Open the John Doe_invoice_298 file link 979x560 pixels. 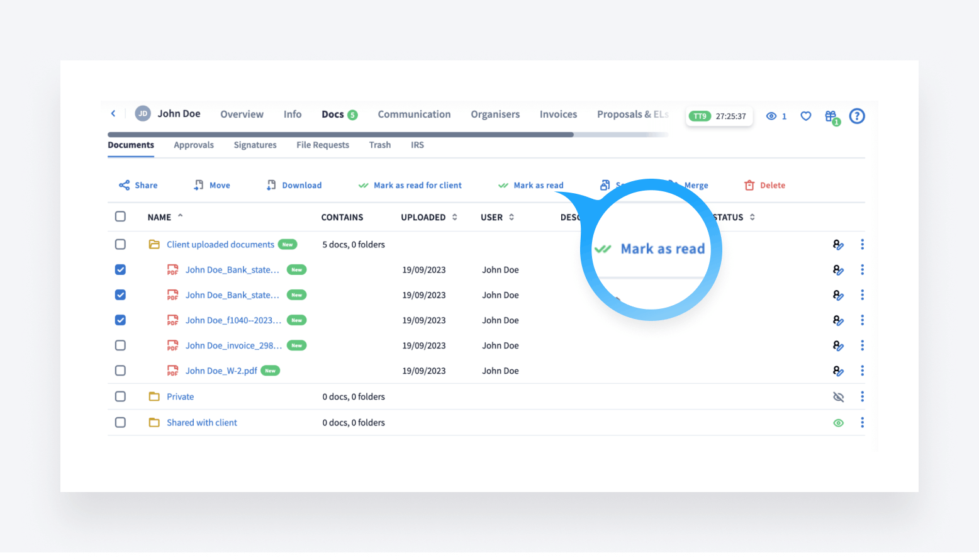[x=233, y=345]
